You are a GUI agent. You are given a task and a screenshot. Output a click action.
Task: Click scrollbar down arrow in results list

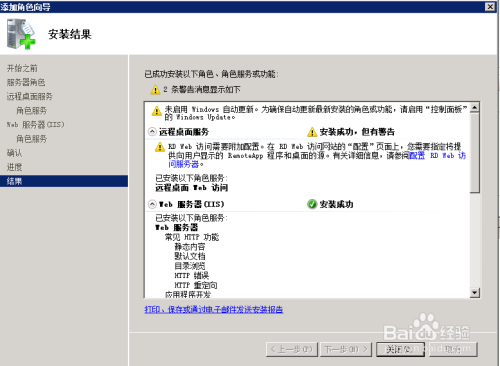pos(475,293)
